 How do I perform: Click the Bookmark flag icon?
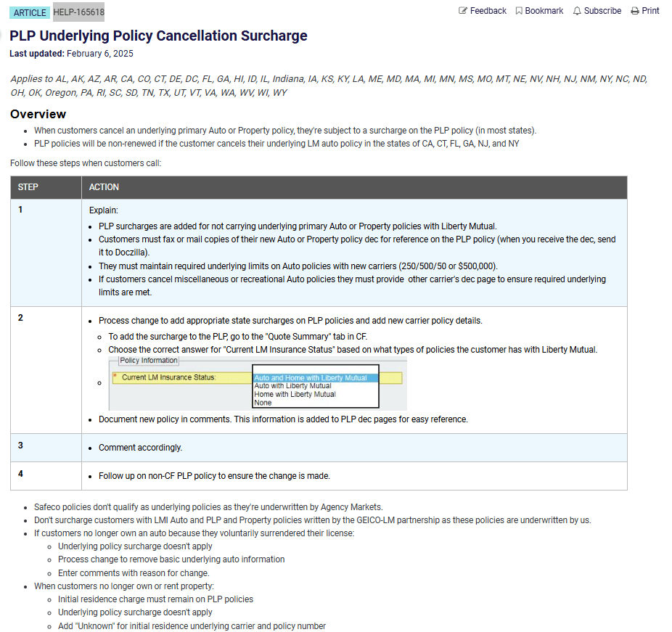[x=519, y=11]
